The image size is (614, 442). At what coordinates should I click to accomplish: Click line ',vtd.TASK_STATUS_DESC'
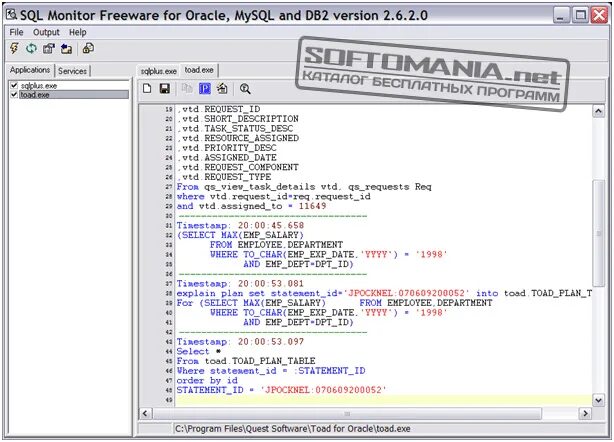[235, 128]
